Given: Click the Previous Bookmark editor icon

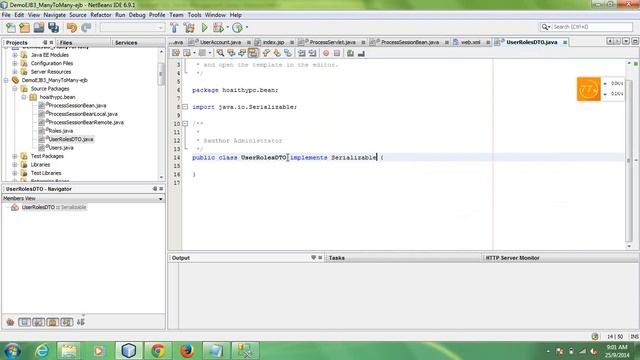Looking at the screenshot, I should point(266,53).
